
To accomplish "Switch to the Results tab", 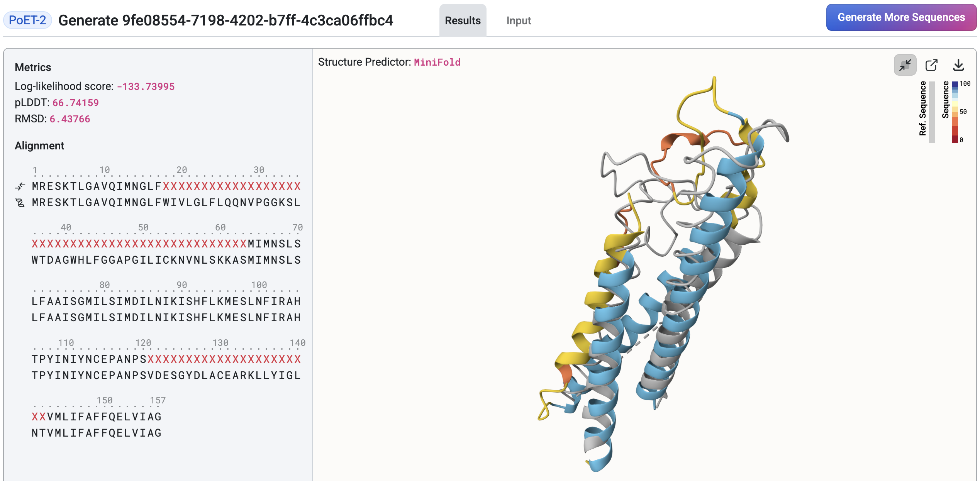I will 463,21.
